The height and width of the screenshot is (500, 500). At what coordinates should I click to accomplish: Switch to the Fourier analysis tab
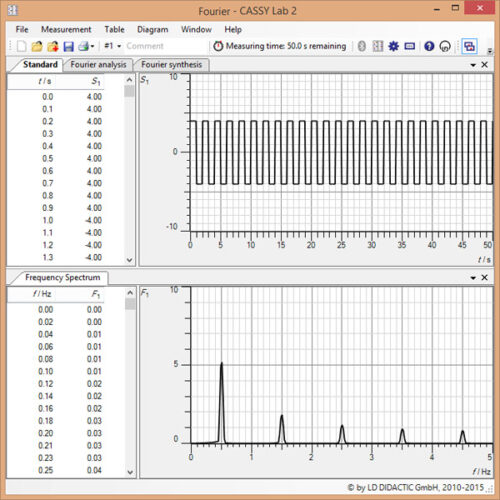[98, 64]
